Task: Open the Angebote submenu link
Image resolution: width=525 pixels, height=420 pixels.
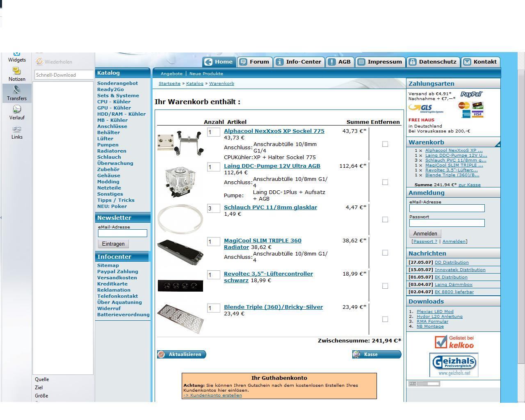Action: click(171, 73)
